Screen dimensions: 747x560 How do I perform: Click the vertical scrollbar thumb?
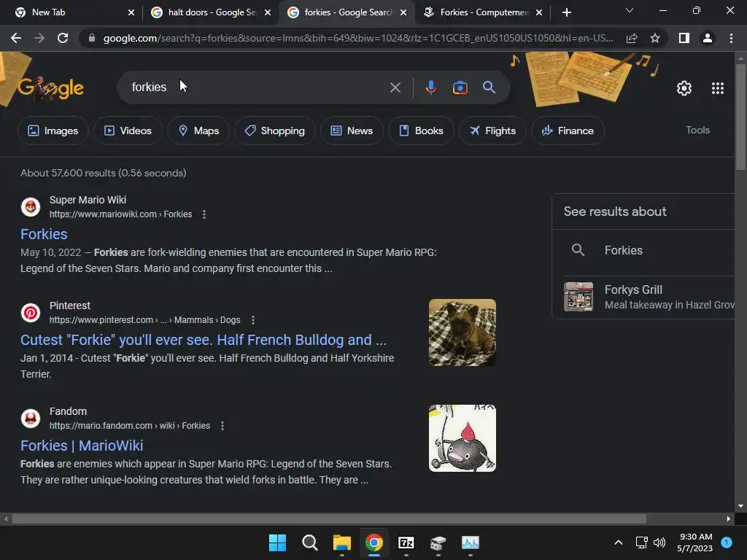740,116
